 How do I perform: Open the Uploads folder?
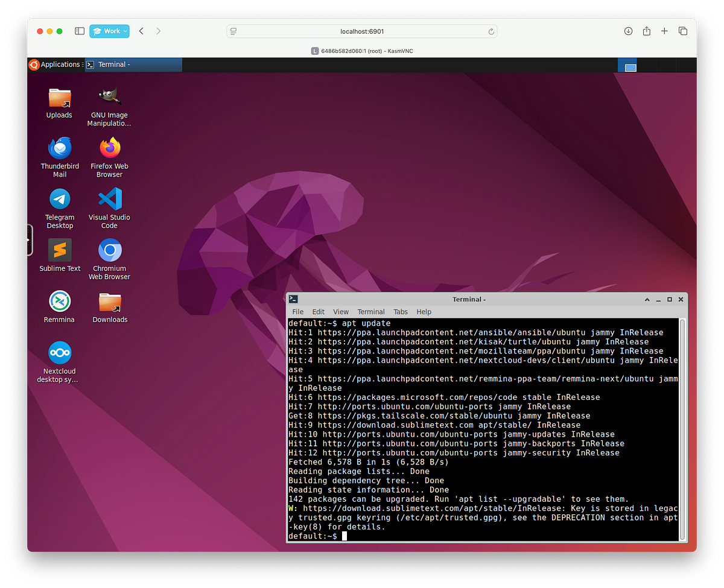[x=59, y=98]
